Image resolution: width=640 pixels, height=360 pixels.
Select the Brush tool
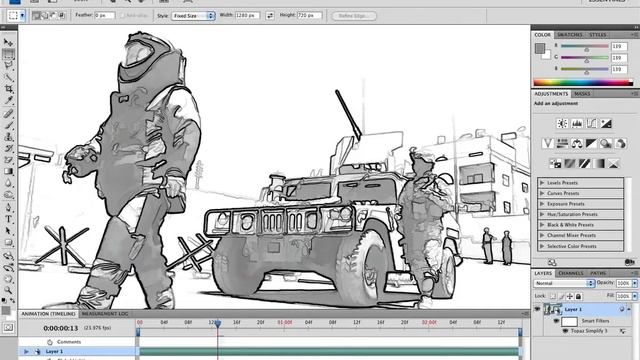8,125
